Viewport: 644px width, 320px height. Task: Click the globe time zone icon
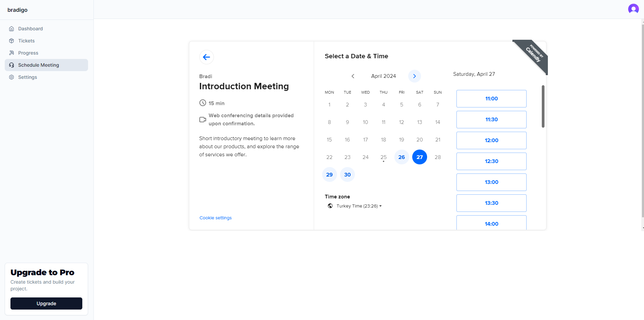[x=330, y=206]
